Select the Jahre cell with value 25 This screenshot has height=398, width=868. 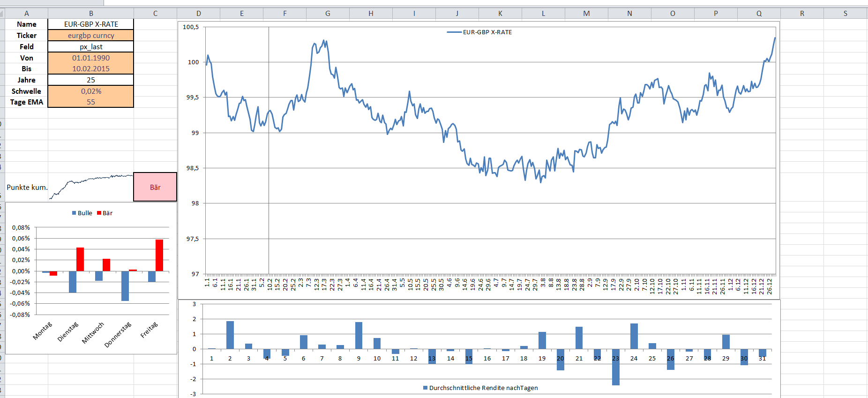pyautogui.click(x=91, y=80)
